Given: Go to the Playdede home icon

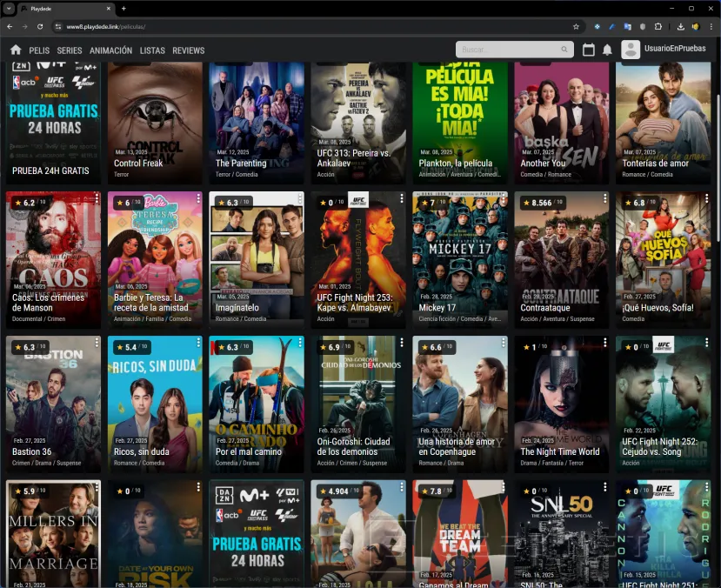Looking at the screenshot, I should tap(16, 50).
